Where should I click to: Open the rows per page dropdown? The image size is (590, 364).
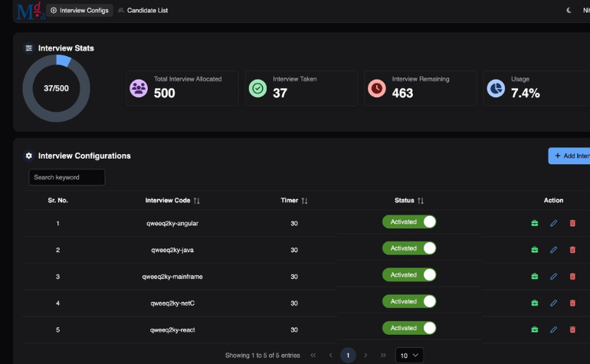click(409, 356)
